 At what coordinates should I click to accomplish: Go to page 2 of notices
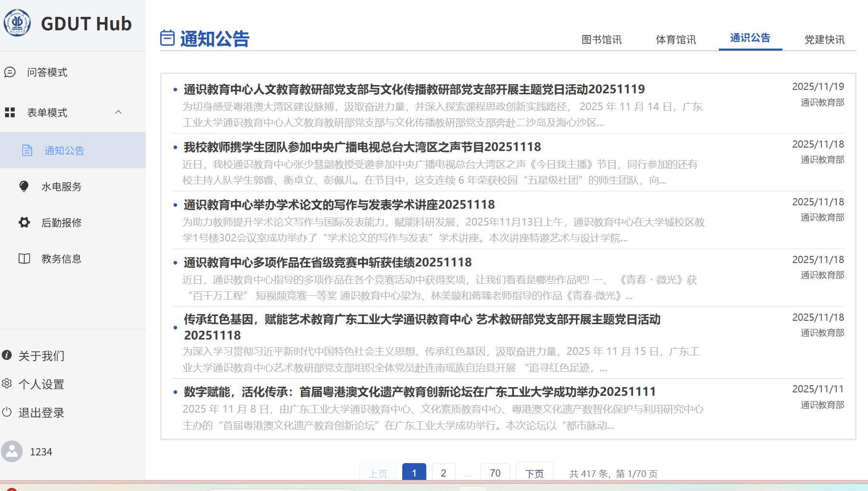click(x=443, y=473)
